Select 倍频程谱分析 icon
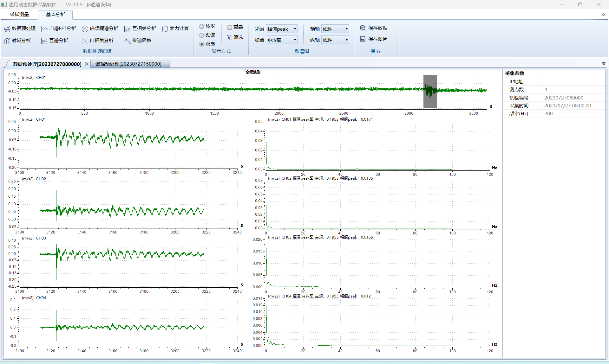 pyautogui.click(x=85, y=29)
